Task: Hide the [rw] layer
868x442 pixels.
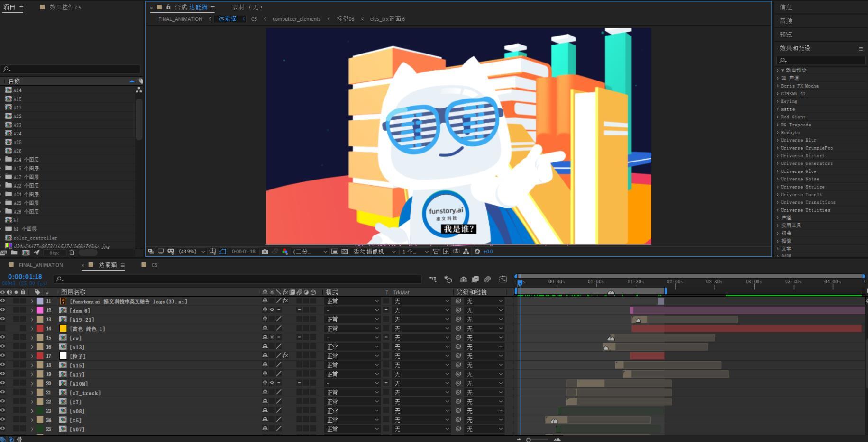Action: tap(3, 338)
